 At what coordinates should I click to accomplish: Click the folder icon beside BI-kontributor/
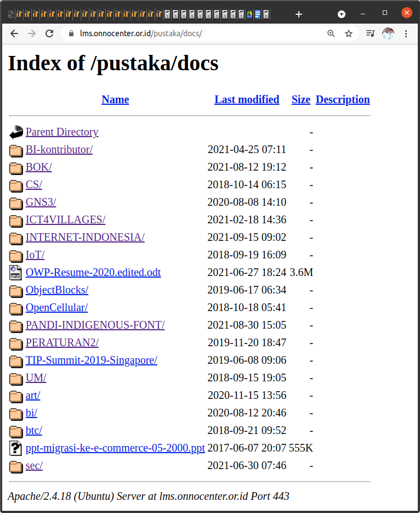point(16,150)
